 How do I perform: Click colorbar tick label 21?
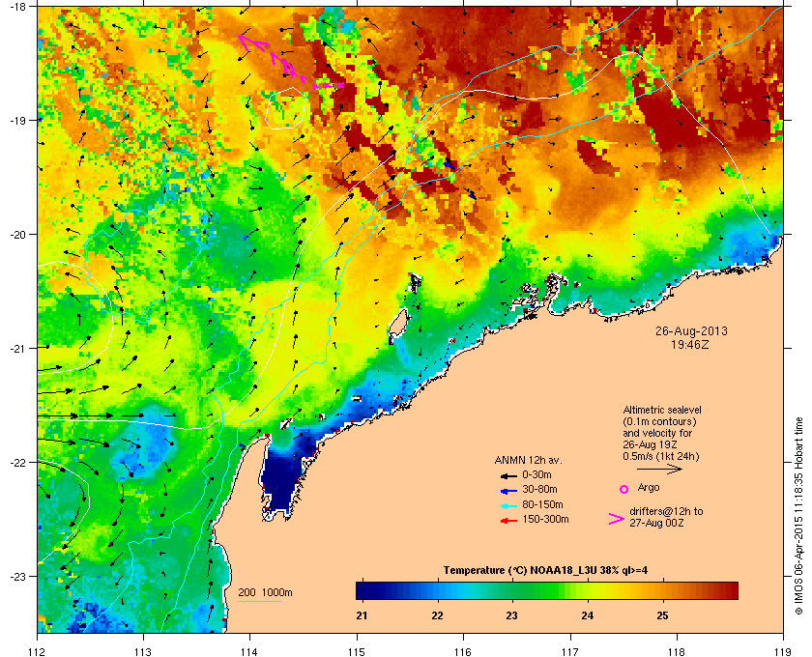(362, 615)
